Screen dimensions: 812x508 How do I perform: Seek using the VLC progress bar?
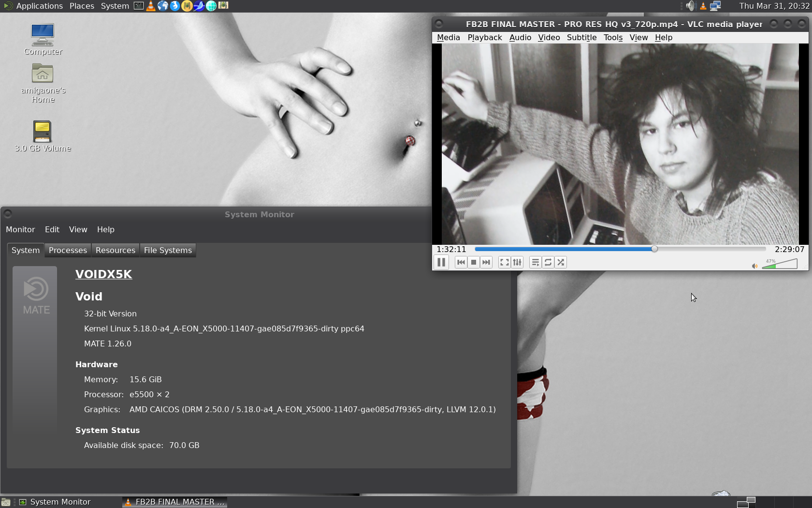[x=620, y=249]
